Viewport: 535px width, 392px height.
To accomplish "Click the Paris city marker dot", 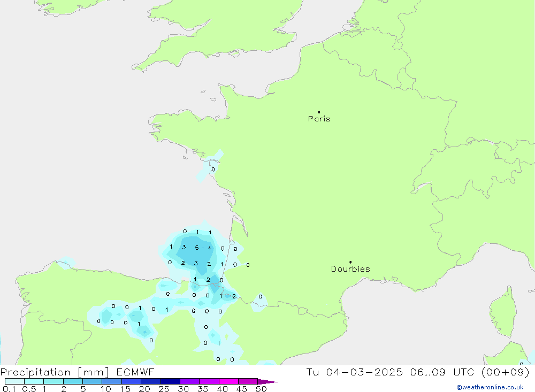I will tap(319, 112).
